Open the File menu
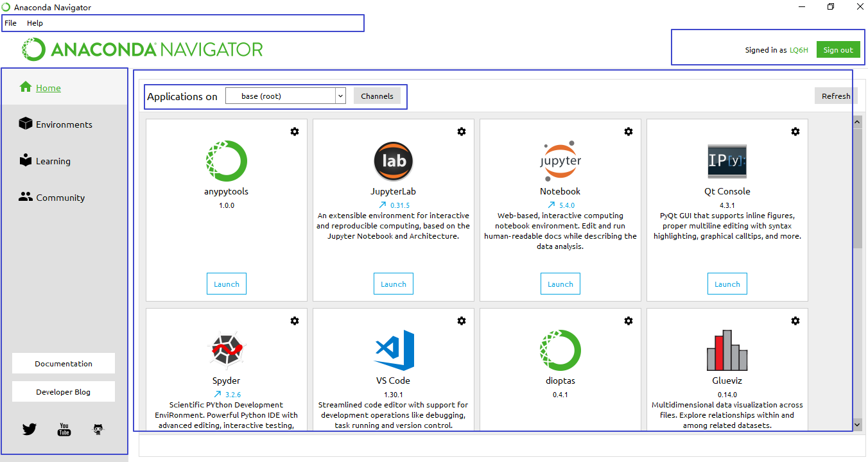Image resolution: width=868 pixels, height=462 pixels. click(10, 23)
